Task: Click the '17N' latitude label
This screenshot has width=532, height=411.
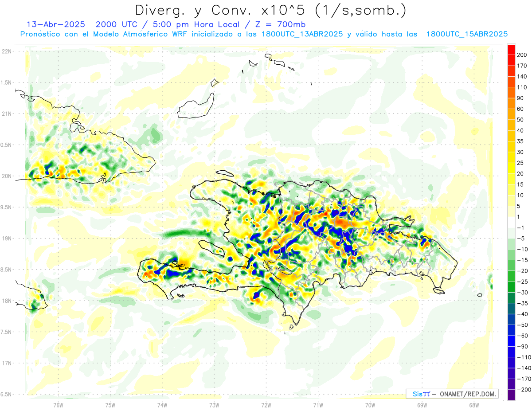Action: click(x=7, y=363)
